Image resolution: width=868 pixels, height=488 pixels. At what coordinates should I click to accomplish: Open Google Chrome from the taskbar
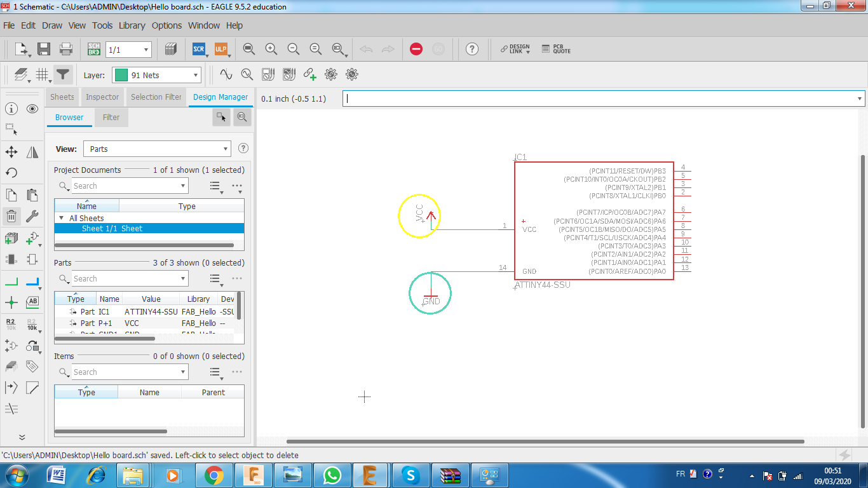[x=214, y=475]
